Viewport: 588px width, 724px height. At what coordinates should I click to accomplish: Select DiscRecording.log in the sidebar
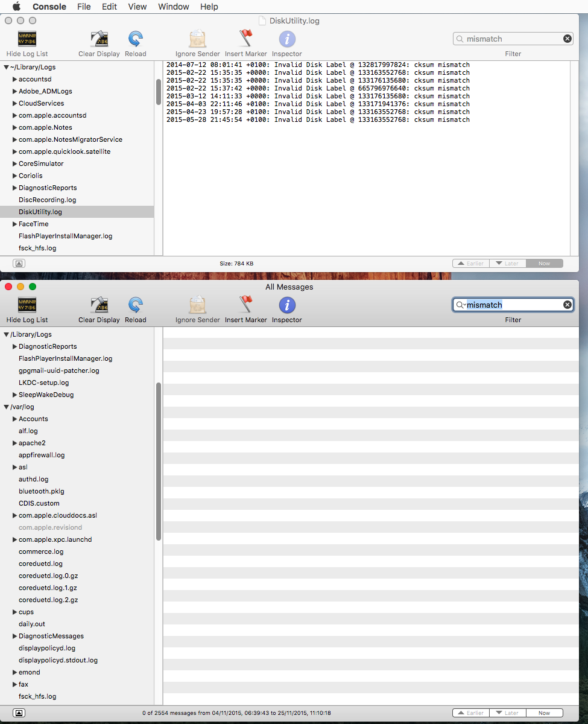(x=47, y=200)
